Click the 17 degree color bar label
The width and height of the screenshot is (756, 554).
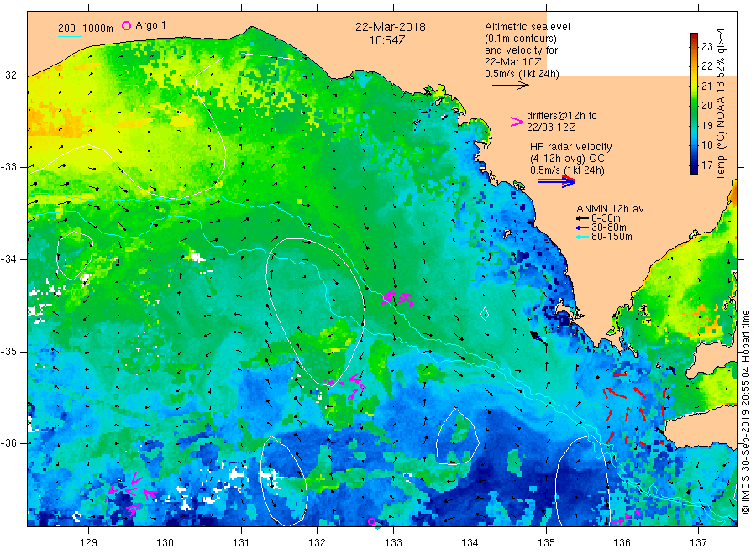(706, 165)
